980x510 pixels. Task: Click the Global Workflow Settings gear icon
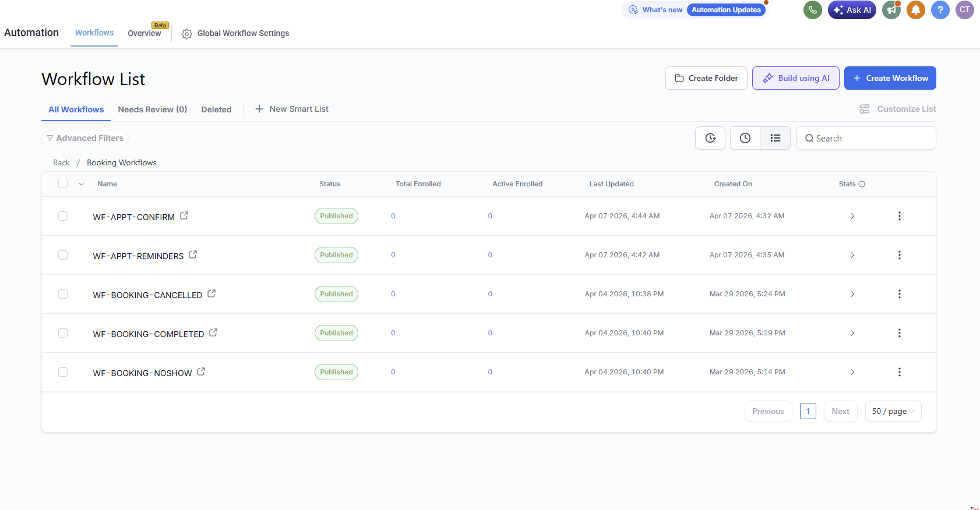tap(187, 34)
